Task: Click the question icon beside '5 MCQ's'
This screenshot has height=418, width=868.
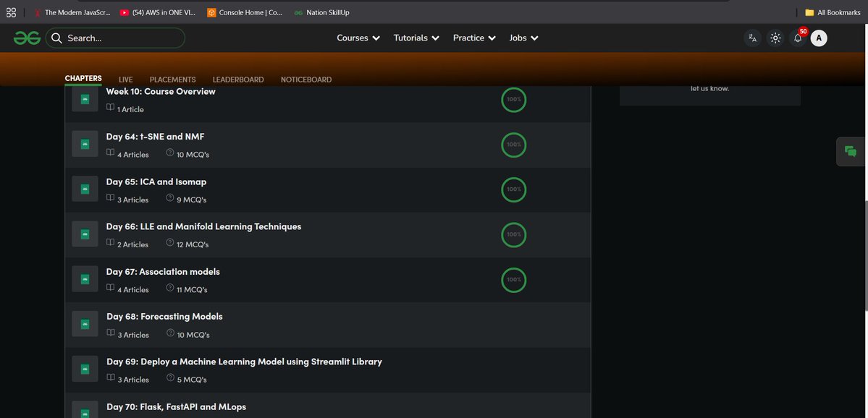Action: (x=170, y=378)
